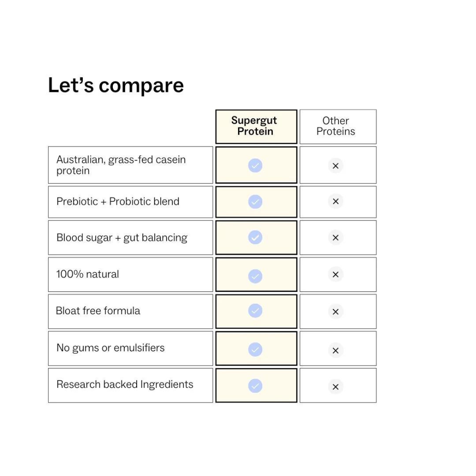Screen dimensions: 476x476
Task: Click the Bloat free formula label
Action: click(x=98, y=311)
